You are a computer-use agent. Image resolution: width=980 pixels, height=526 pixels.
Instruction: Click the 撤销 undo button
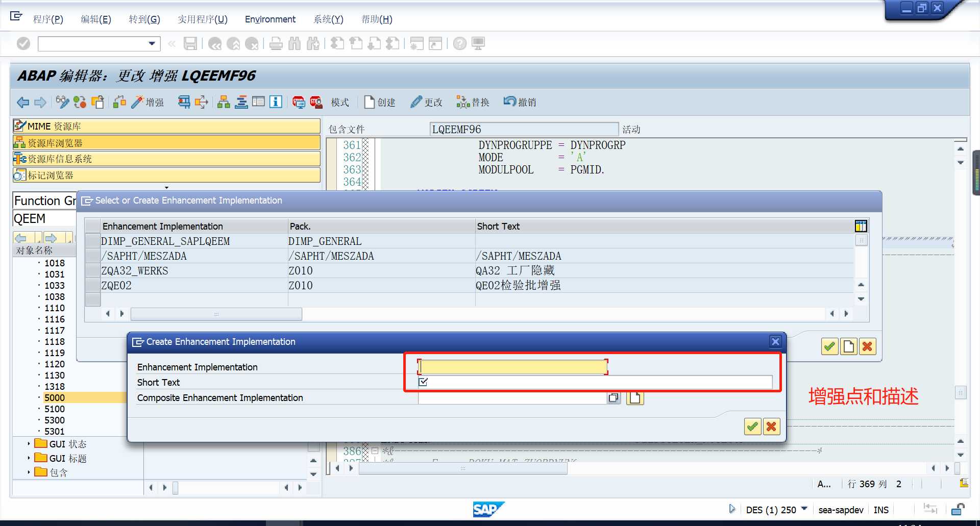[520, 102]
